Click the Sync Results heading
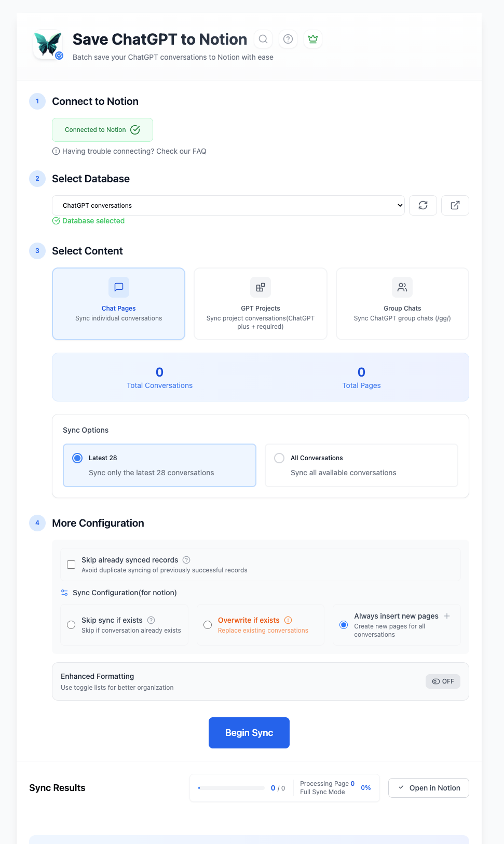Screen dimensions: 504x844 (x=57, y=788)
